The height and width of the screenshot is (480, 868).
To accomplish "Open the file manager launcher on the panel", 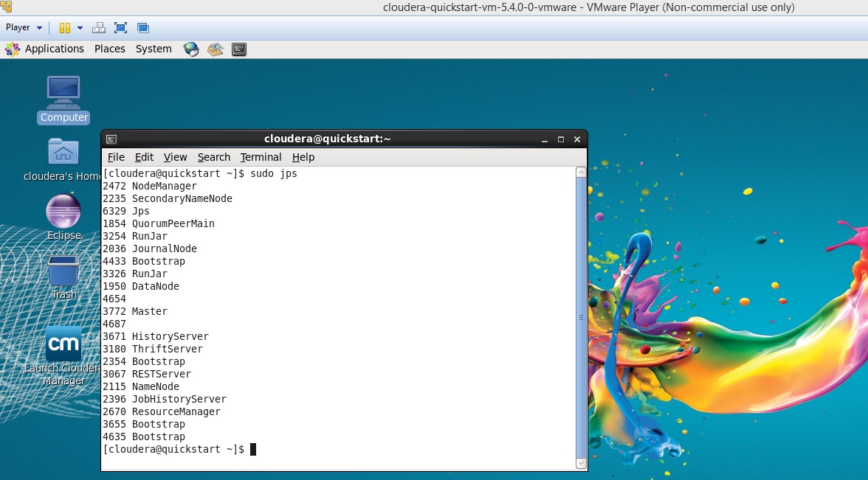I will [x=214, y=49].
